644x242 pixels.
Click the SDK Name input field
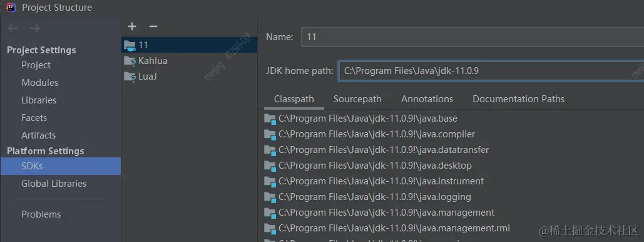tap(473, 37)
